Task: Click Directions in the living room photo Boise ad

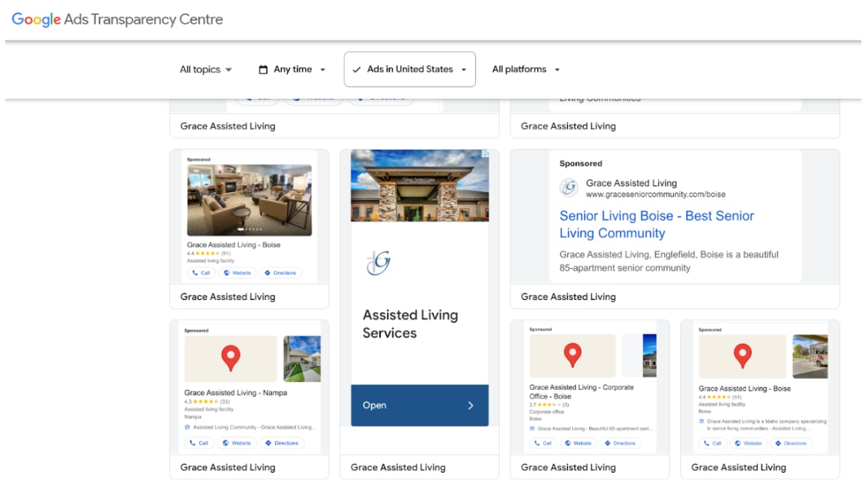Action: 281,273
